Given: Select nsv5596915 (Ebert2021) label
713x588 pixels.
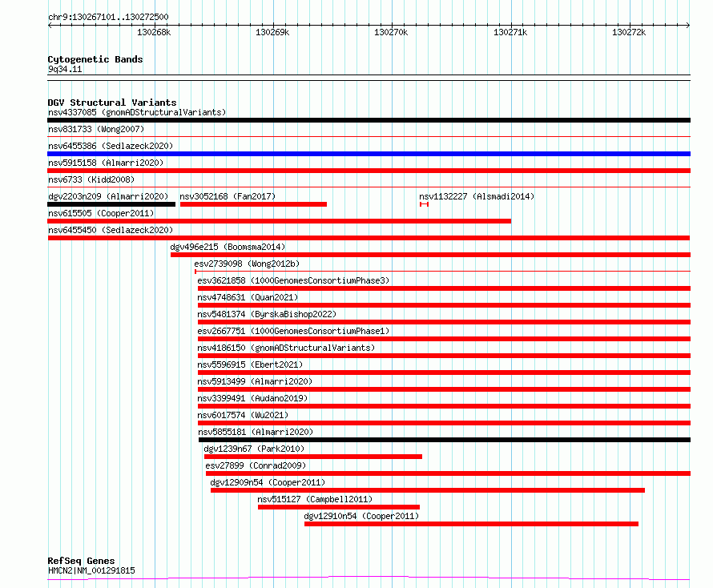Looking at the screenshot, I should coord(250,364).
